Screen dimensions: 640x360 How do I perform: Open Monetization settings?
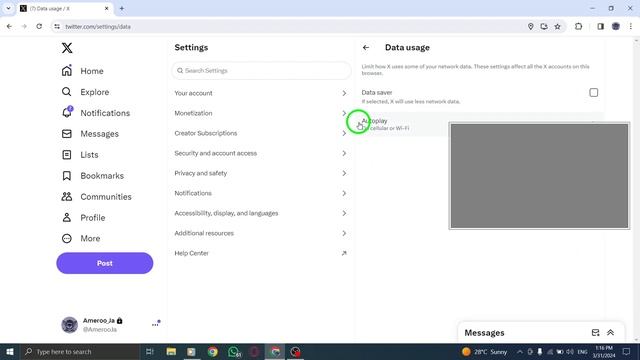click(x=260, y=113)
